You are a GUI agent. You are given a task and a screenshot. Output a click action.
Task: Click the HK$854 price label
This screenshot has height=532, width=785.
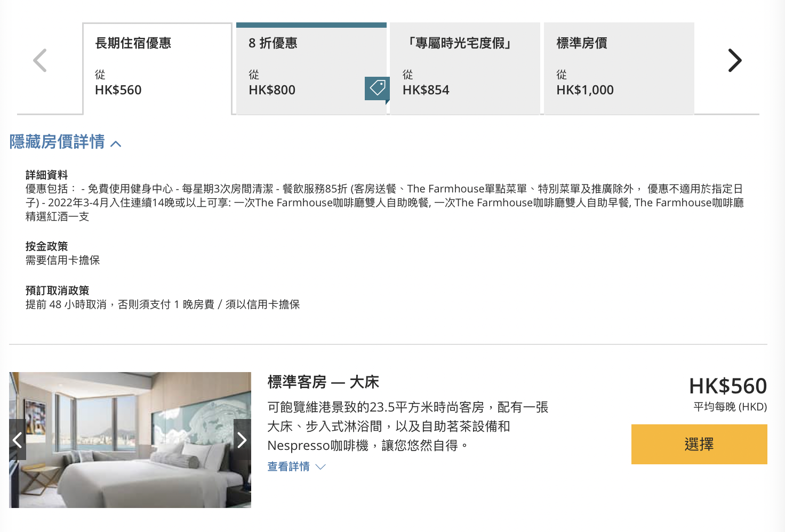[426, 90]
